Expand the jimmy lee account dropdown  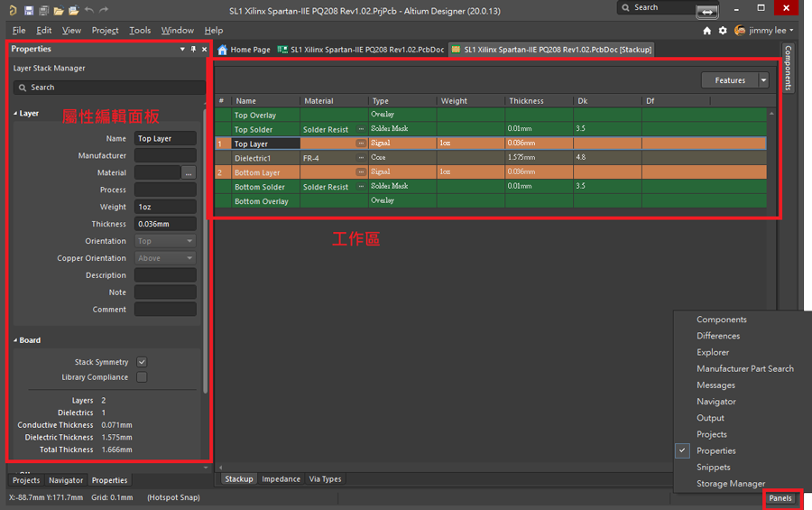pos(791,31)
